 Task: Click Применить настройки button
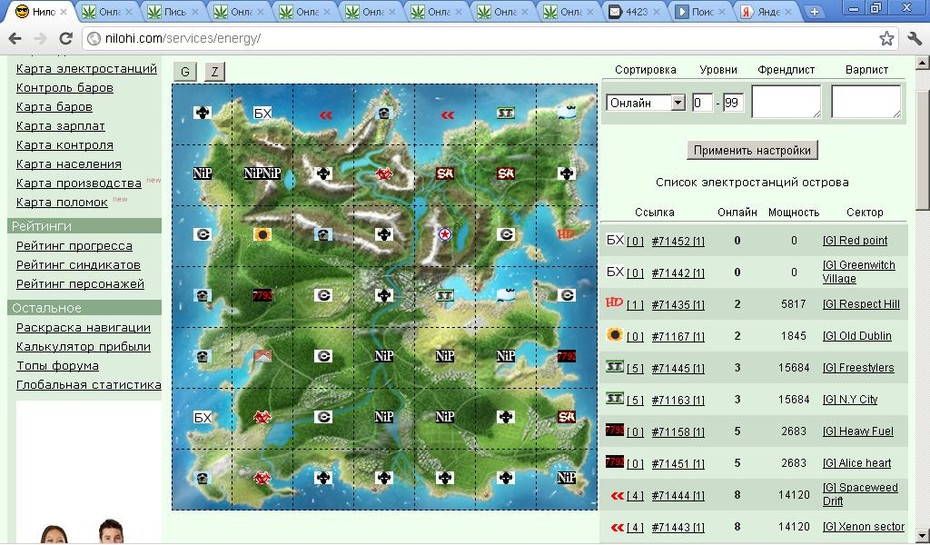(752, 150)
